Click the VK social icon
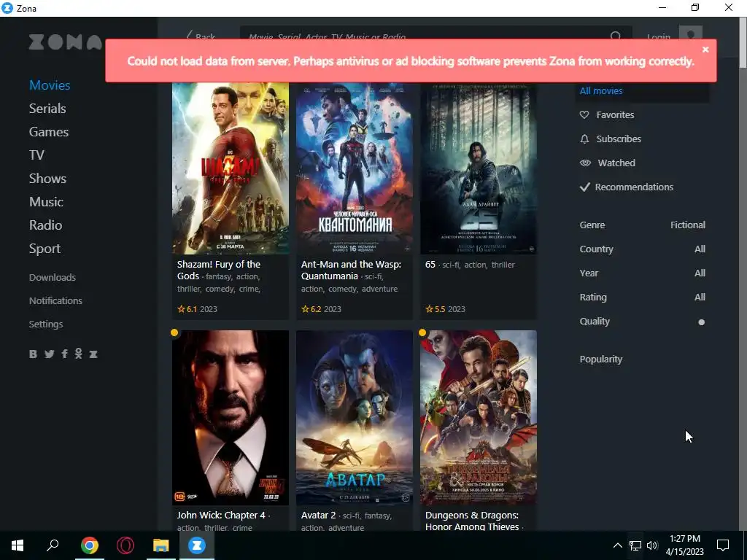This screenshot has height=560, width=747. [x=33, y=354]
